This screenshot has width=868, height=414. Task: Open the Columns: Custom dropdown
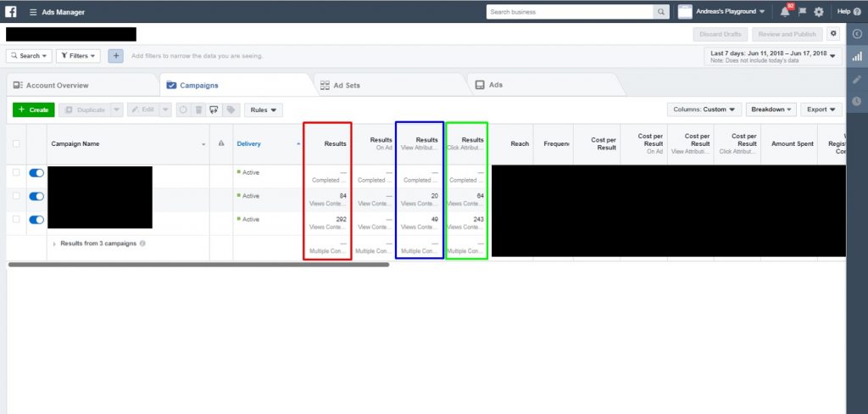704,109
